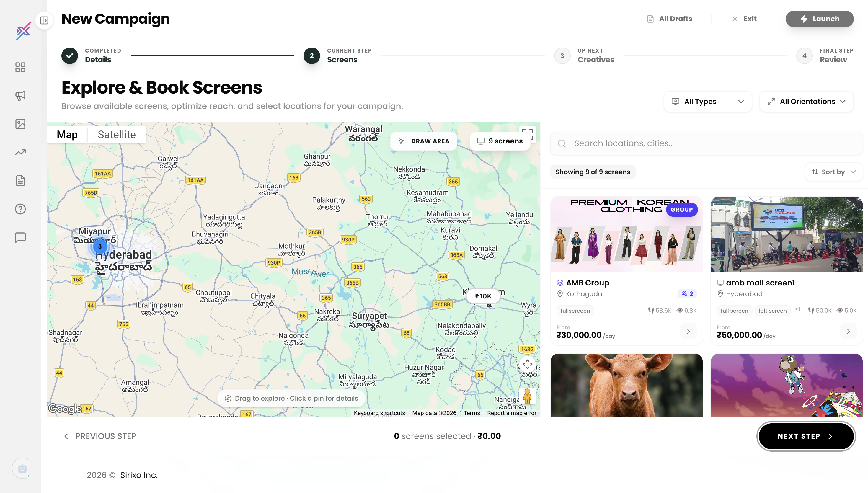Click the ₹10K price pin on map
868x493 pixels.
coord(483,296)
